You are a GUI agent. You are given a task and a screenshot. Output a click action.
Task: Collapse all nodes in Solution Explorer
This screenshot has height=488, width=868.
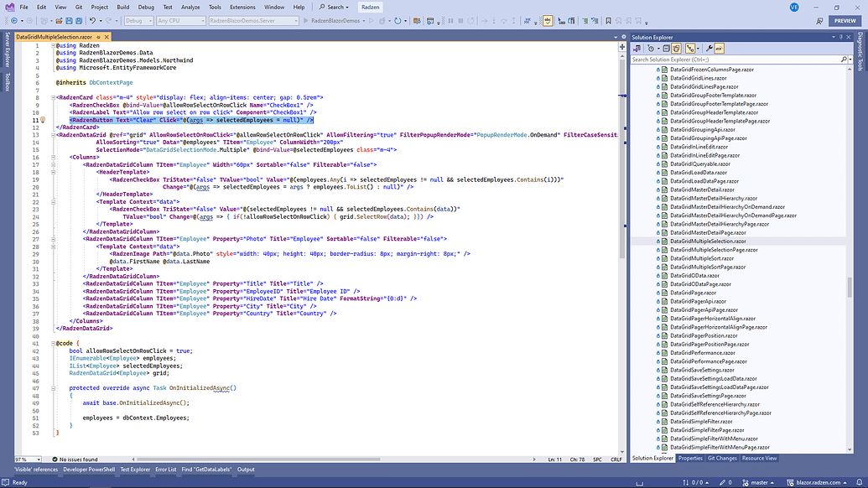coord(666,48)
